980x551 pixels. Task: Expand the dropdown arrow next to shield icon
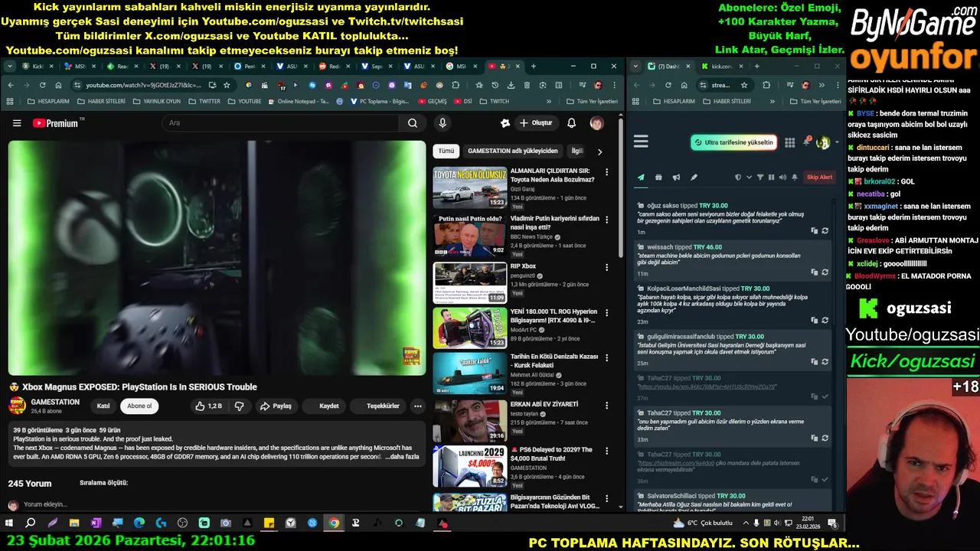tap(749, 178)
